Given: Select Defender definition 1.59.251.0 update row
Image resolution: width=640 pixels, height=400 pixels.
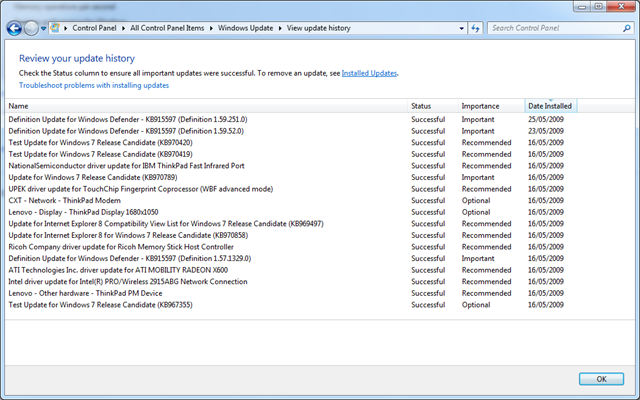Looking at the screenshot, I should tap(291, 120).
